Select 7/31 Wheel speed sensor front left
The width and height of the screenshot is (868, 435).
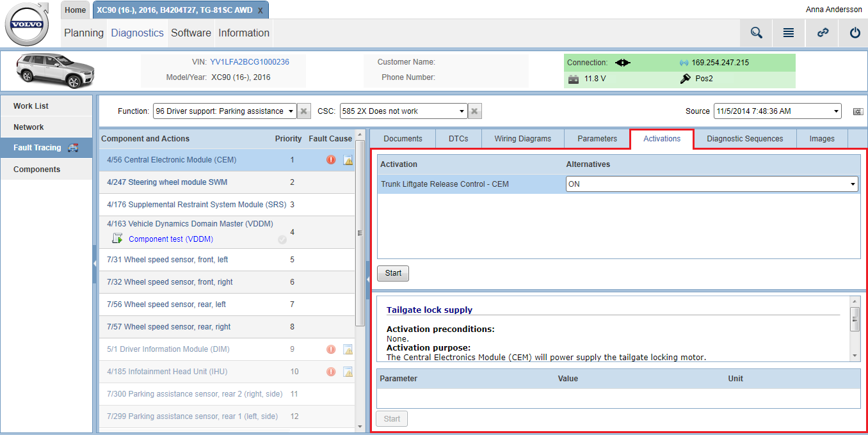tap(227, 260)
